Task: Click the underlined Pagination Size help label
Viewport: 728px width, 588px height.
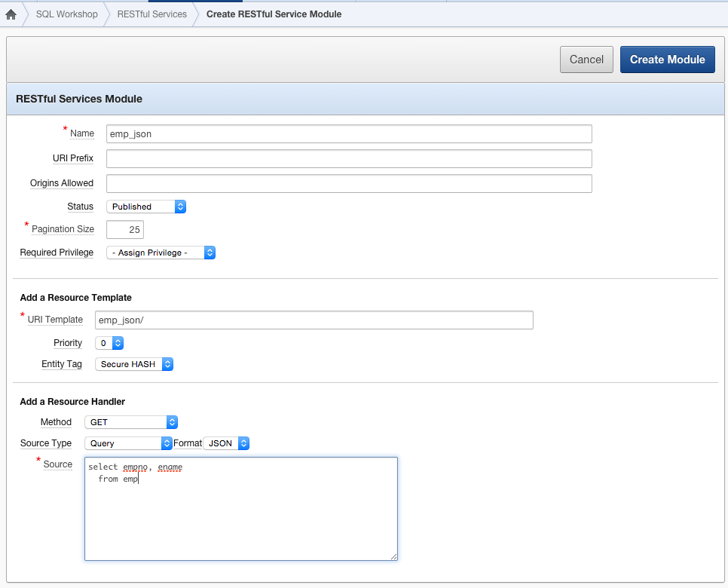Action: coord(63,229)
